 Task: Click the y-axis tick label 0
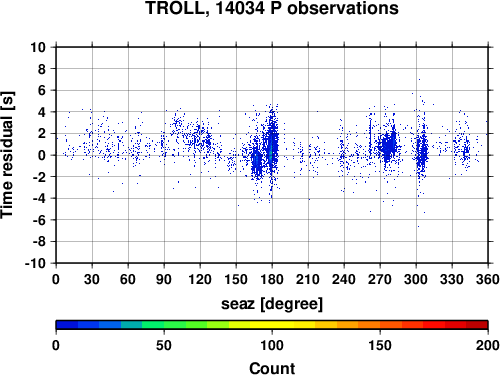42,155
